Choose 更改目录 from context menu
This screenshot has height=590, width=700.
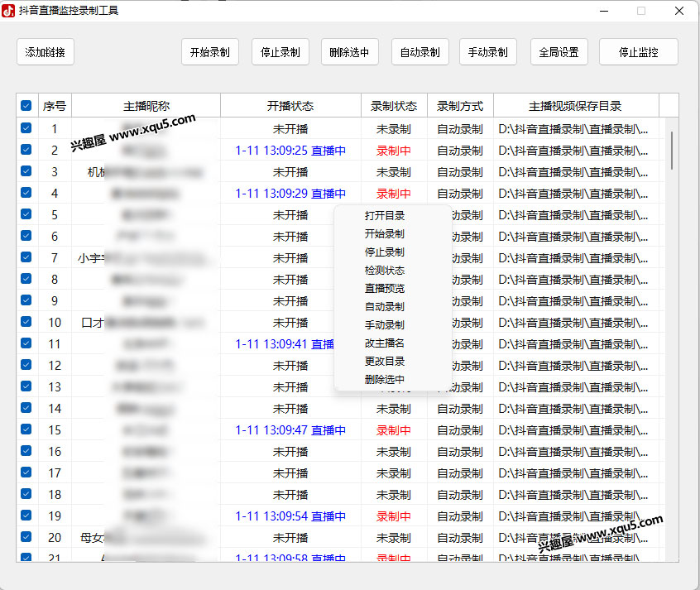(x=385, y=362)
